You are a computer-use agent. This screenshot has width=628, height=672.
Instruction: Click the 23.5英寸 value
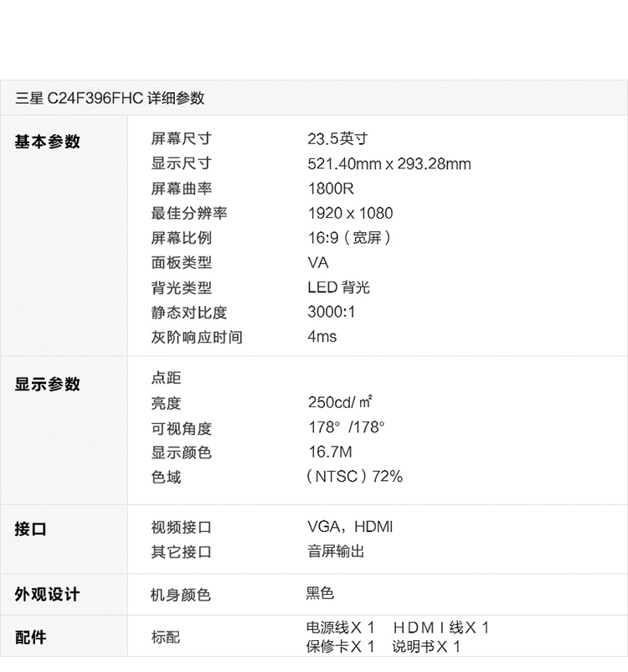(337, 138)
